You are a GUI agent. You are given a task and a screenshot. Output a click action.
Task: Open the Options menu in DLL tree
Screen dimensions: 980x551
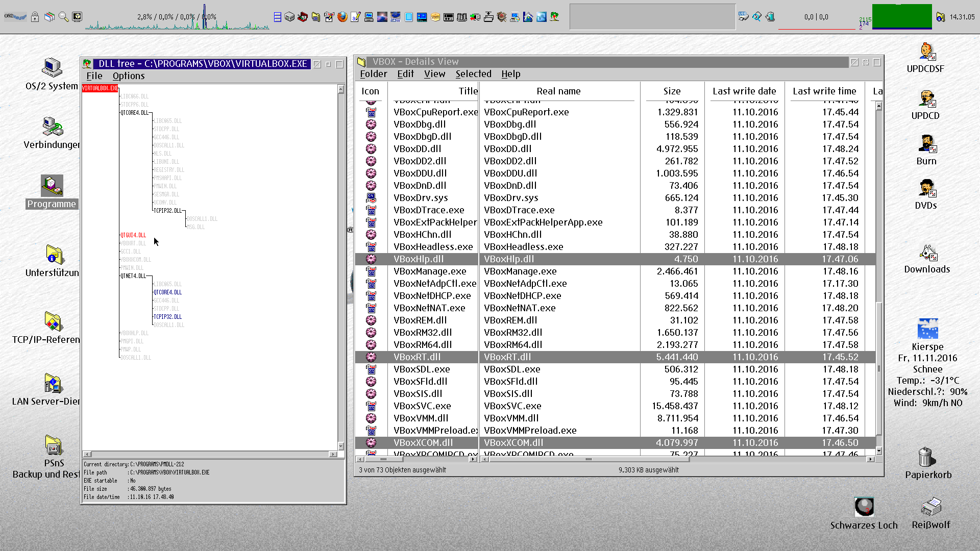point(129,76)
